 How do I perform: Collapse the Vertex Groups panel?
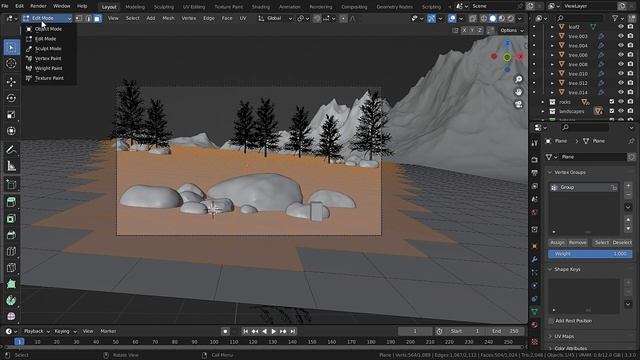pyautogui.click(x=550, y=172)
